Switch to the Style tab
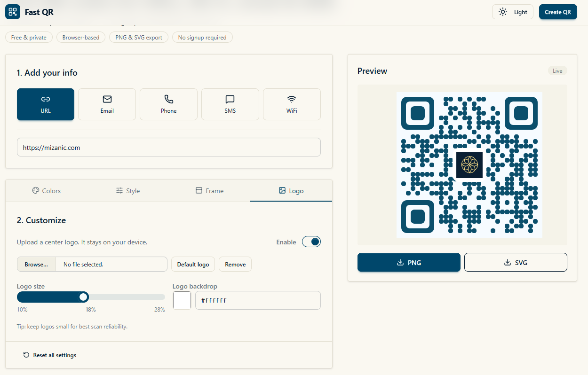Viewport: 588px width, 375px height. tap(128, 191)
